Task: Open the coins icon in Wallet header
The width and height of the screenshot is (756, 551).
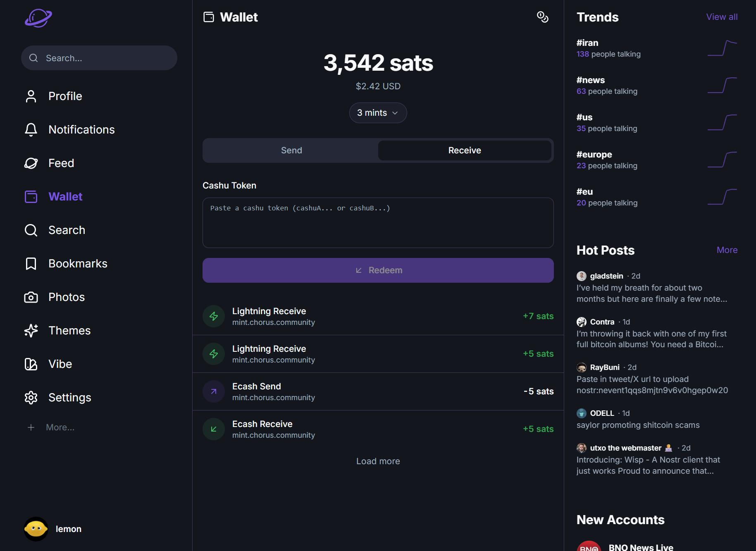Action: [542, 17]
